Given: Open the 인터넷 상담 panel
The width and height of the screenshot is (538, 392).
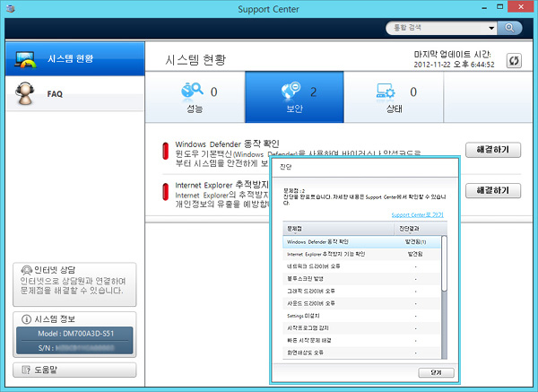Looking at the screenshot, I should click(x=74, y=284).
